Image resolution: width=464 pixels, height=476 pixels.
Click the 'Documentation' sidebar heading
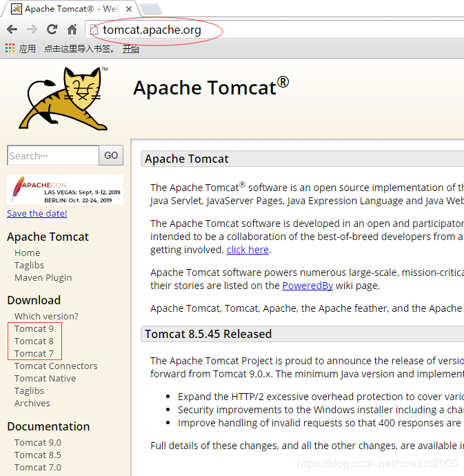click(x=48, y=426)
